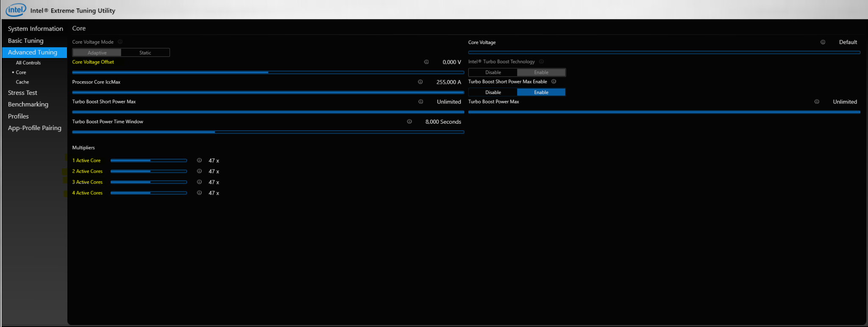Click Unlimited value for Turbo Boost Power Max
This screenshot has width=868, height=327.
845,102
